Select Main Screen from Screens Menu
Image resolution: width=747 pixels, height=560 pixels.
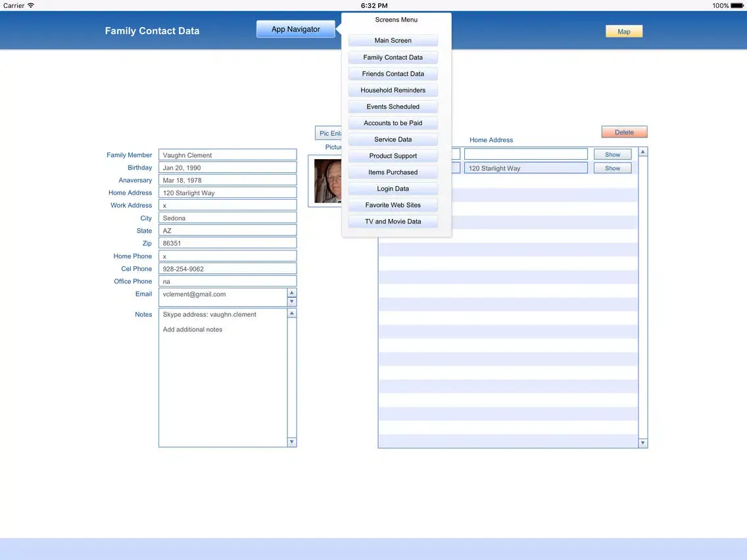393,41
